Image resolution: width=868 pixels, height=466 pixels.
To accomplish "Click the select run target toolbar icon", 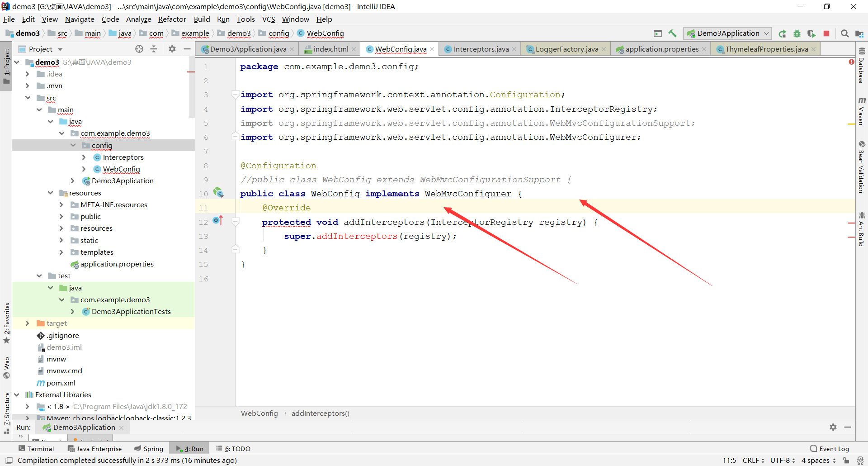I will tap(658, 33).
